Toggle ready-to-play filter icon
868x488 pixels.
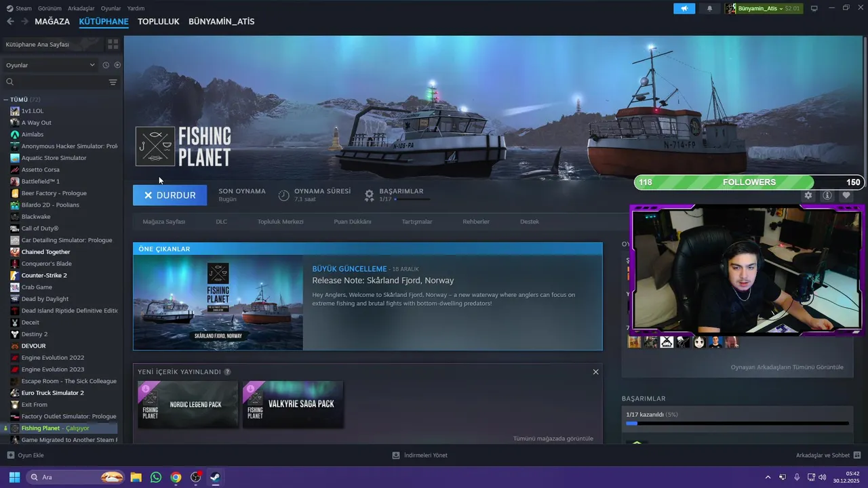click(117, 65)
